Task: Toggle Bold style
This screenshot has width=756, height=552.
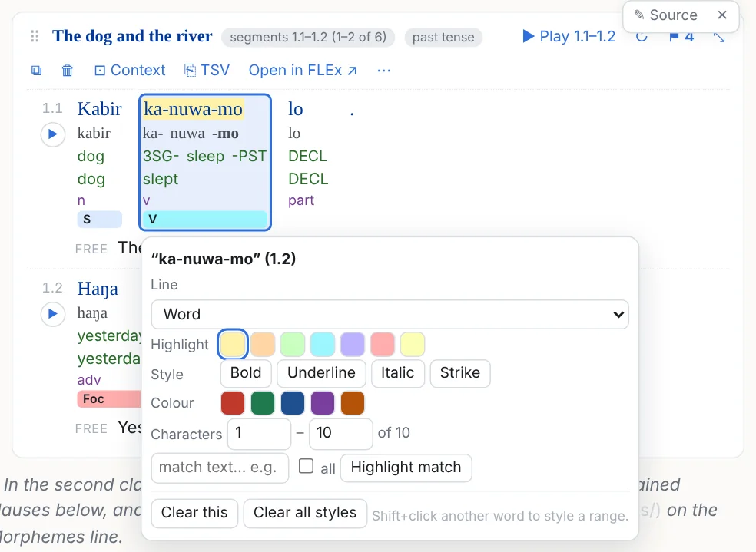Action: [246, 373]
